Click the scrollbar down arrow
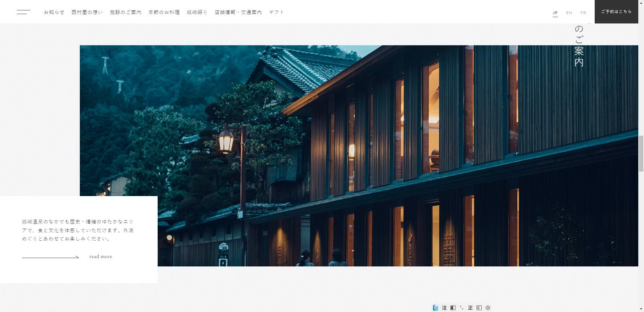 [641, 309]
